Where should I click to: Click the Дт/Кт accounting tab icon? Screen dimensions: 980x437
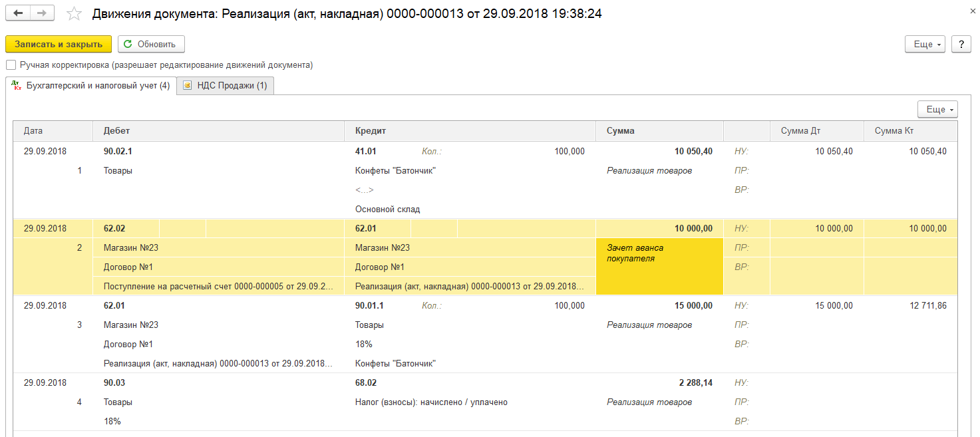[x=16, y=85]
